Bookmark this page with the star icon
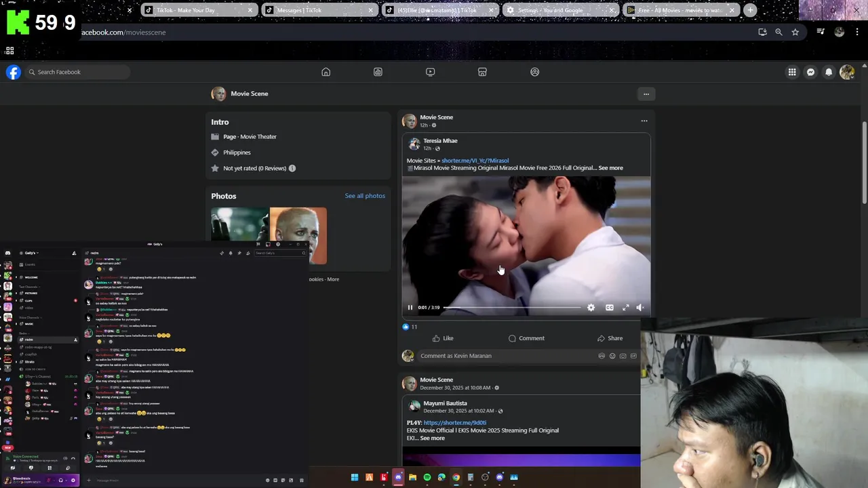 point(795,32)
